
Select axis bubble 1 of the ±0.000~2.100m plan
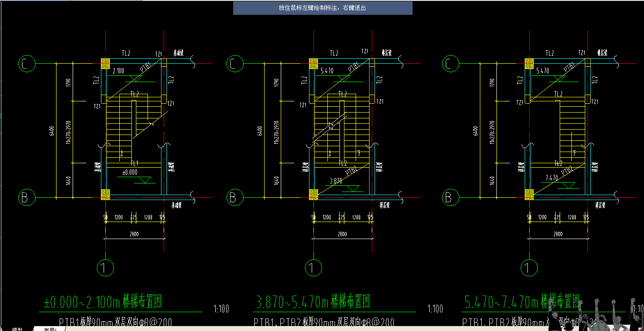tap(105, 268)
